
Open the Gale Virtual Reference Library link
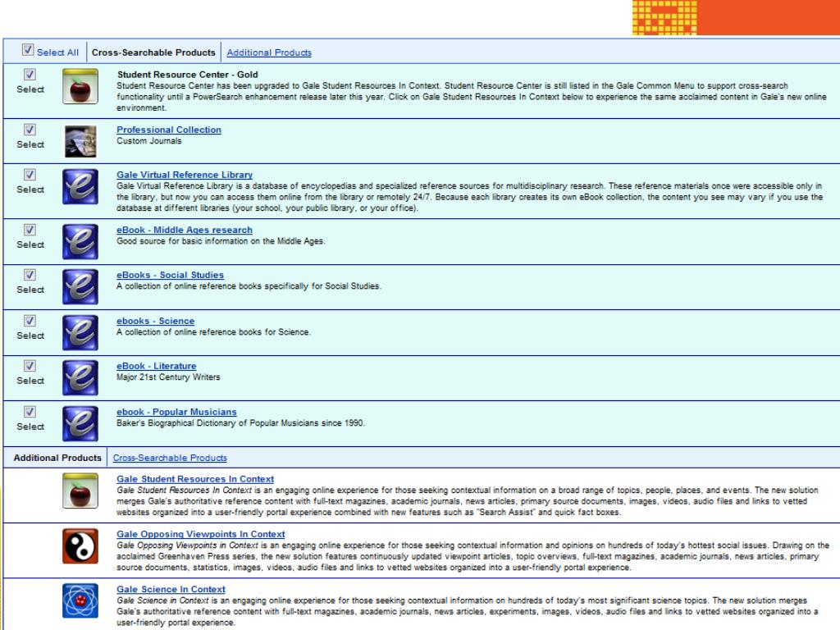(x=185, y=175)
